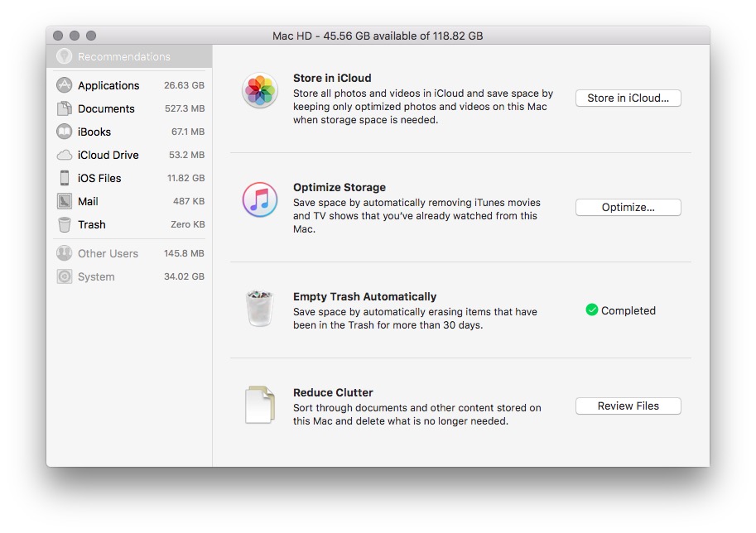Image resolution: width=756 pixels, height=533 pixels.
Task: Click the iOS Files phone icon
Action: click(64, 178)
